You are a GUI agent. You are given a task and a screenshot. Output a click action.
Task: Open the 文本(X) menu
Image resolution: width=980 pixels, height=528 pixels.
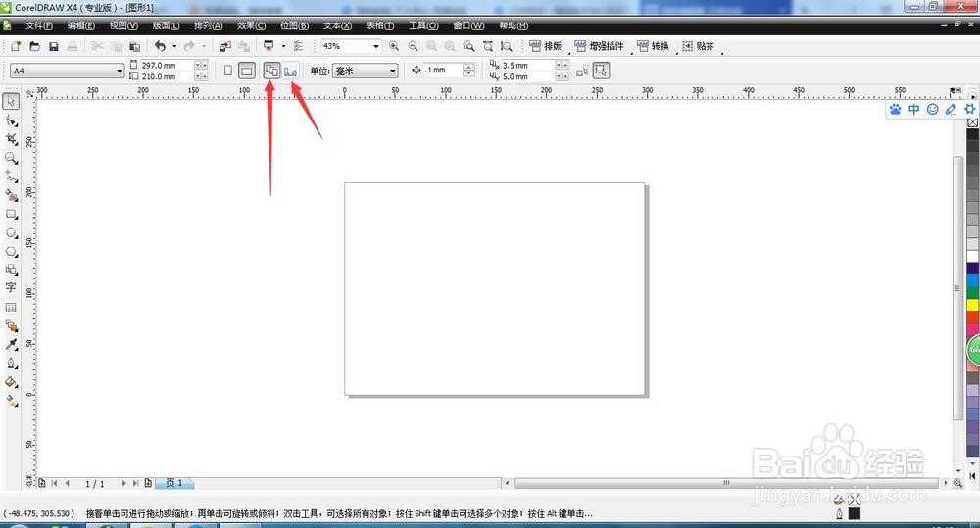tap(337, 25)
